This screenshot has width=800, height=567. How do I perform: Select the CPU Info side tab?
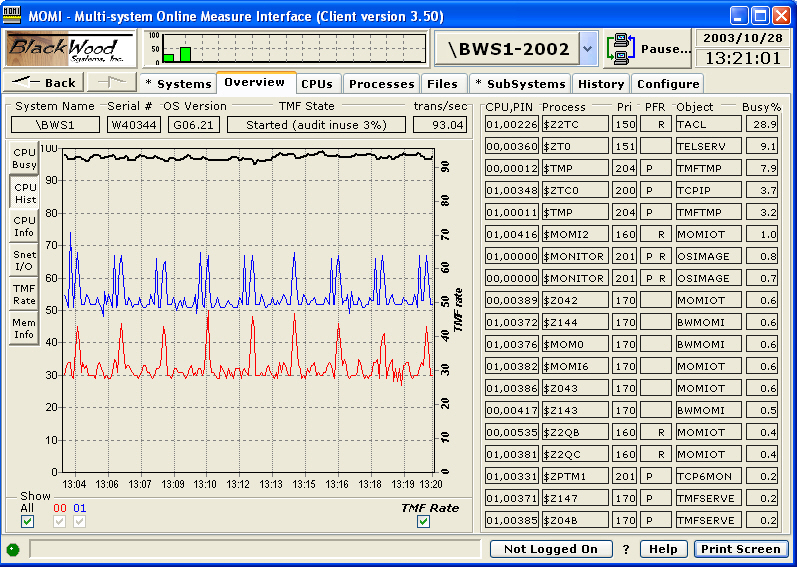coord(24,226)
